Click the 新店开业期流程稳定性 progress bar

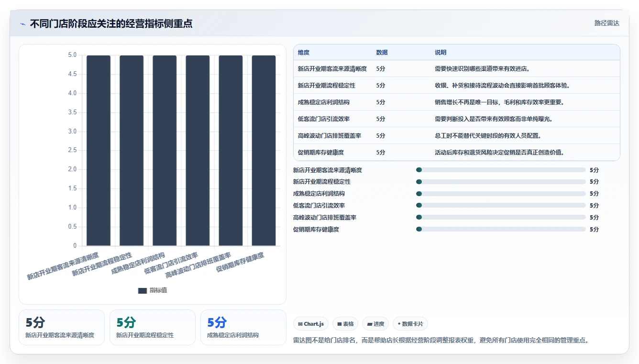[501, 182]
